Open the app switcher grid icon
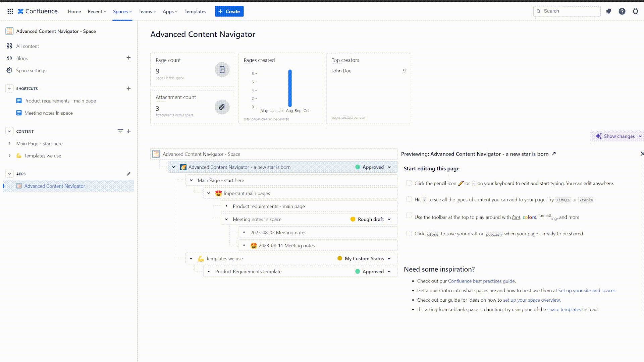 [10, 11]
